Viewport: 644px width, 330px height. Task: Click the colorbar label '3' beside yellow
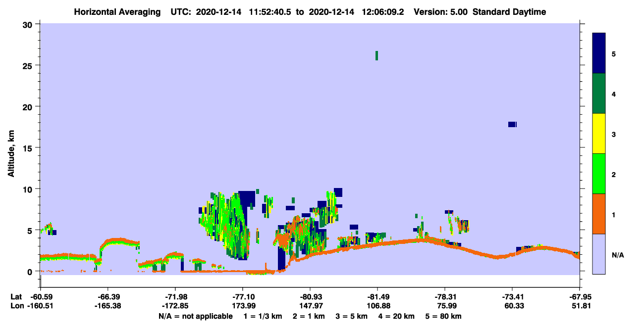click(x=614, y=134)
